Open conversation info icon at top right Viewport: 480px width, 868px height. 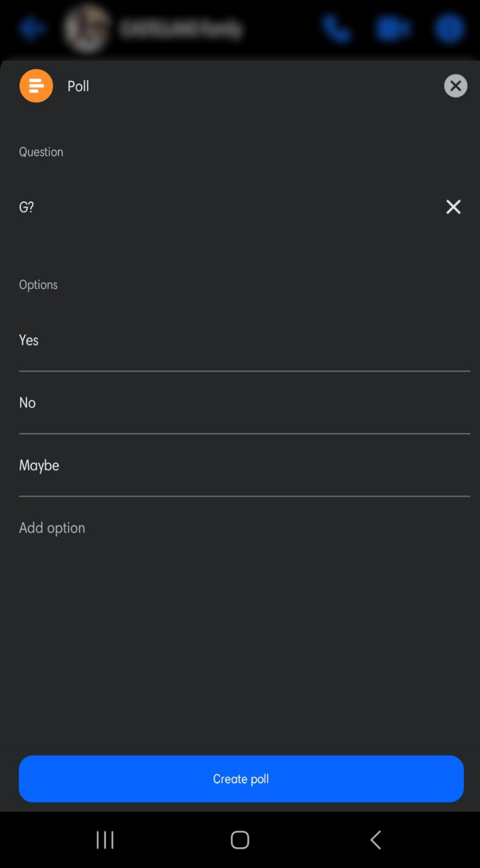pyautogui.click(x=449, y=29)
